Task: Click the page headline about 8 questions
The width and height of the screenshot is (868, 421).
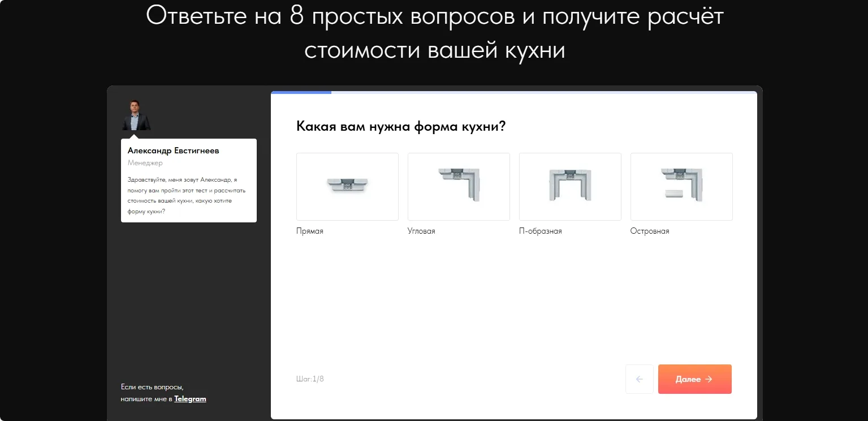Action: point(434,33)
